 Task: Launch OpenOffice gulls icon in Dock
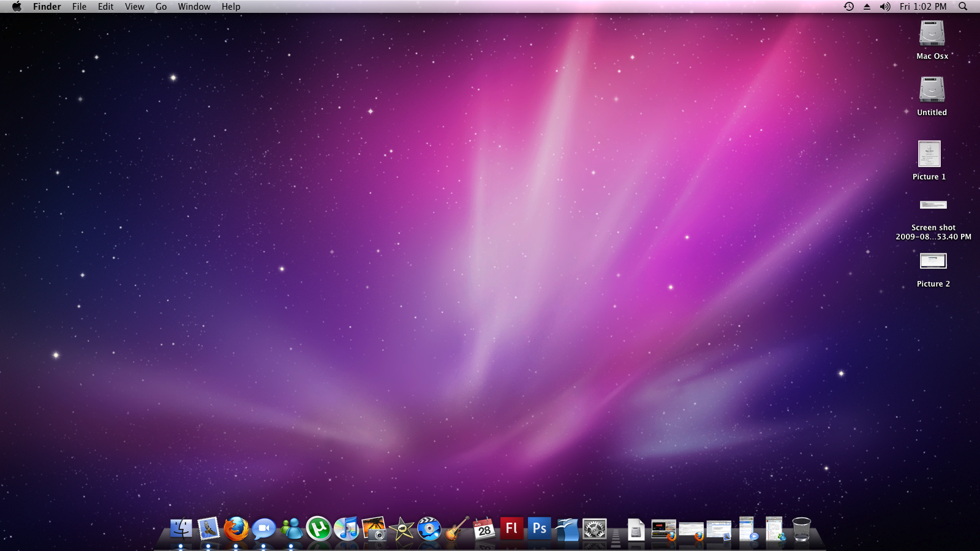pyautogui.click(x=567, y=529)
